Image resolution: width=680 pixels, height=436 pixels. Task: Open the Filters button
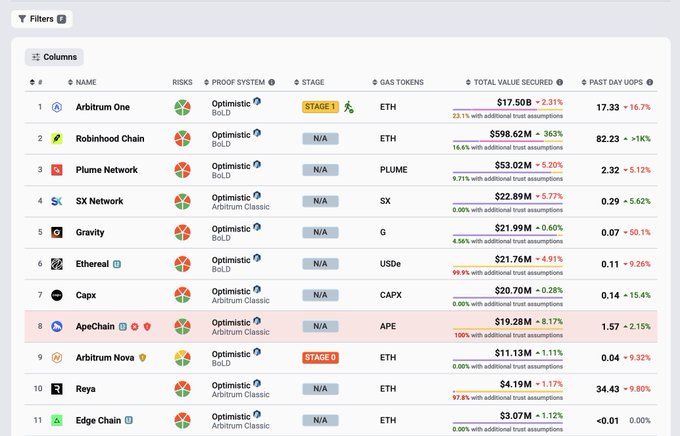[x=42, y=19]
